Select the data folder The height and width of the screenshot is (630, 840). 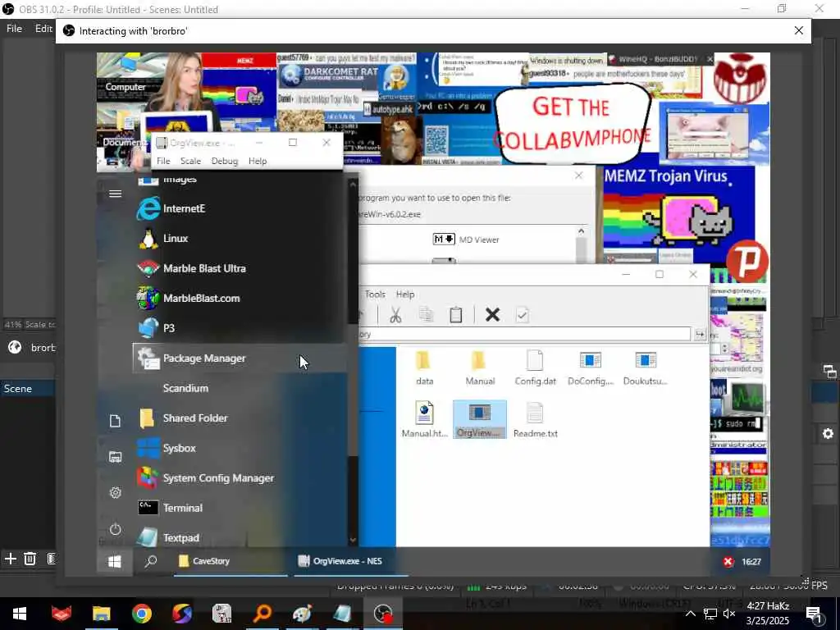pyautogui.click(x=424, y=368)
